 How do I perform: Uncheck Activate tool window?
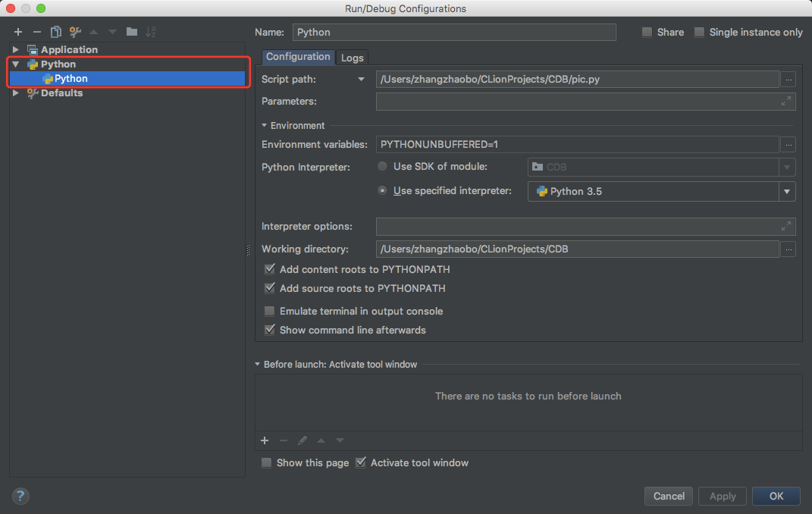[x=361, y=462]
